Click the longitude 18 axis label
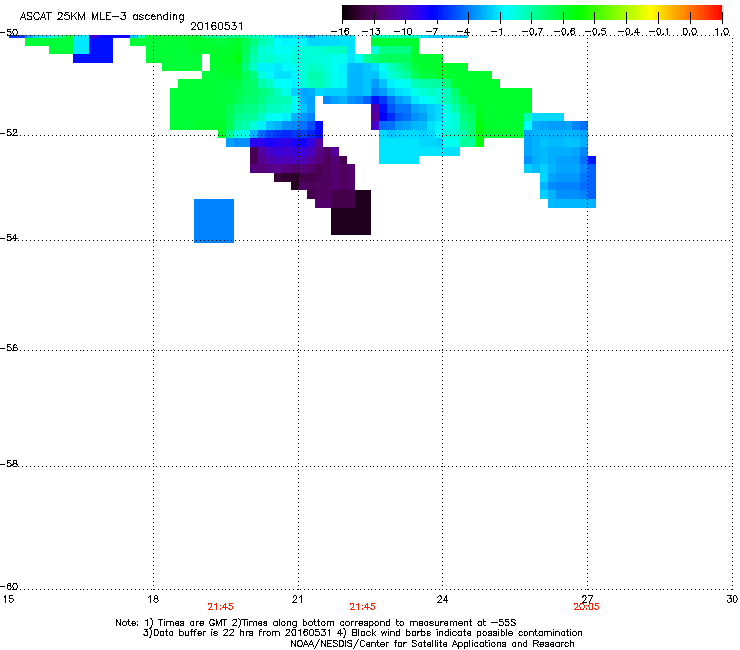 click(153, 599)
